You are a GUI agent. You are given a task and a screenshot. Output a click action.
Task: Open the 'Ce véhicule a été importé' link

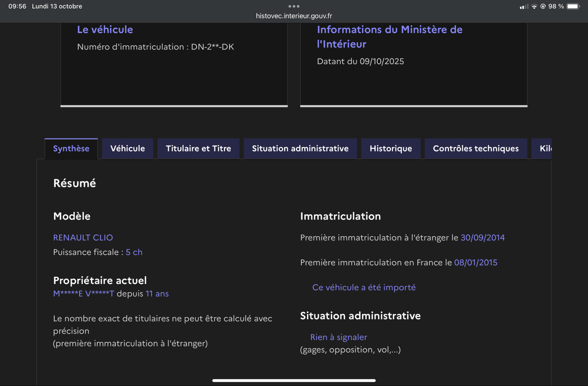(364, 287)
